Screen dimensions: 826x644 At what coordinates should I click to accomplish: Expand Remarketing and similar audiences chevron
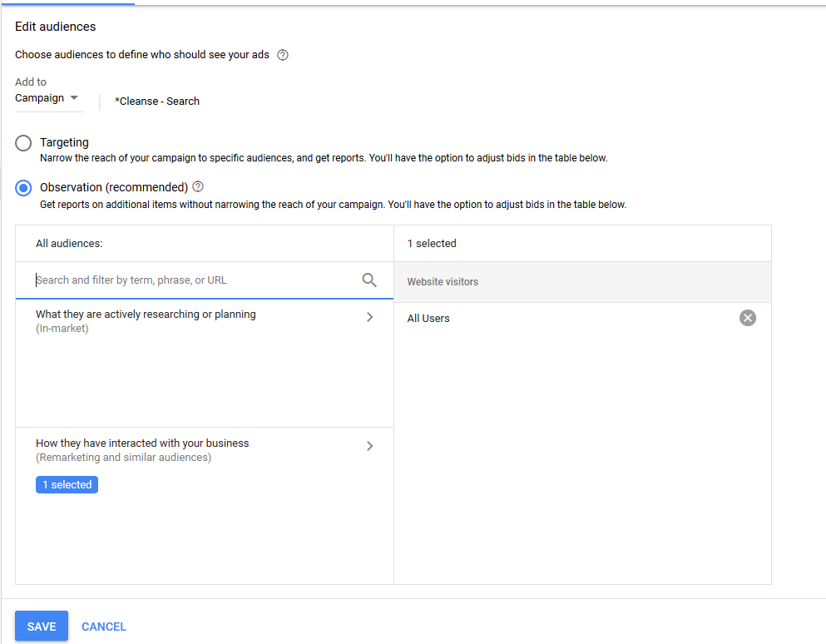370,446
